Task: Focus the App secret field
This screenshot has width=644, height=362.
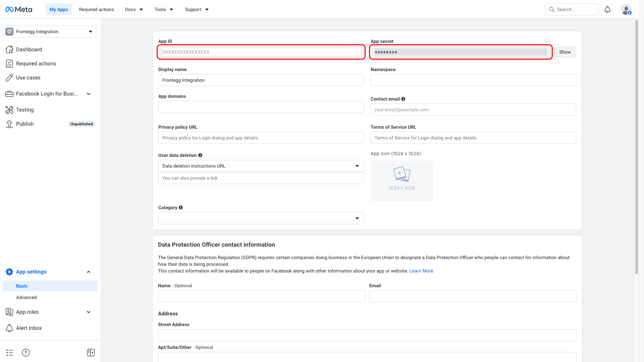Action: tap(461, 52)
